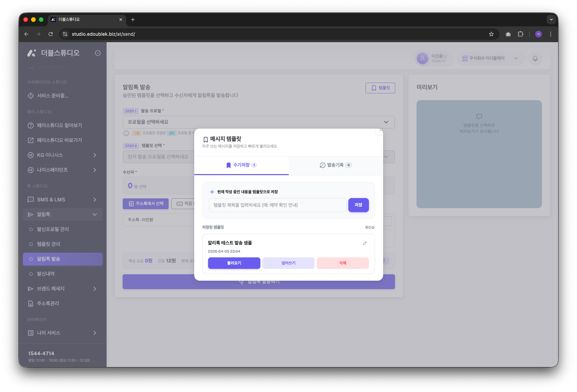Expand KG 이니시스 menu
This screenshot has width=577, height=392.
coord(63,155)
